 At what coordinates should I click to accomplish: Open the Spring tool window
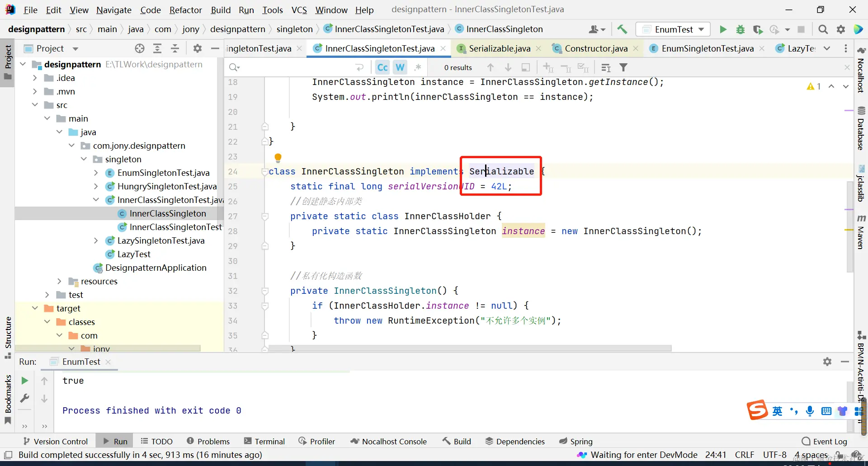(576, 441)
